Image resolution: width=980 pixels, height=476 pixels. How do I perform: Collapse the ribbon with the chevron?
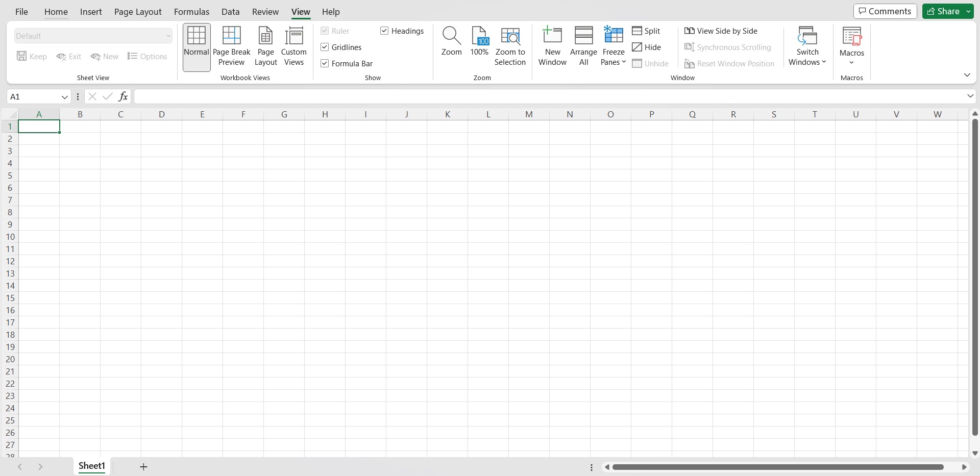[x=967, y=74]
